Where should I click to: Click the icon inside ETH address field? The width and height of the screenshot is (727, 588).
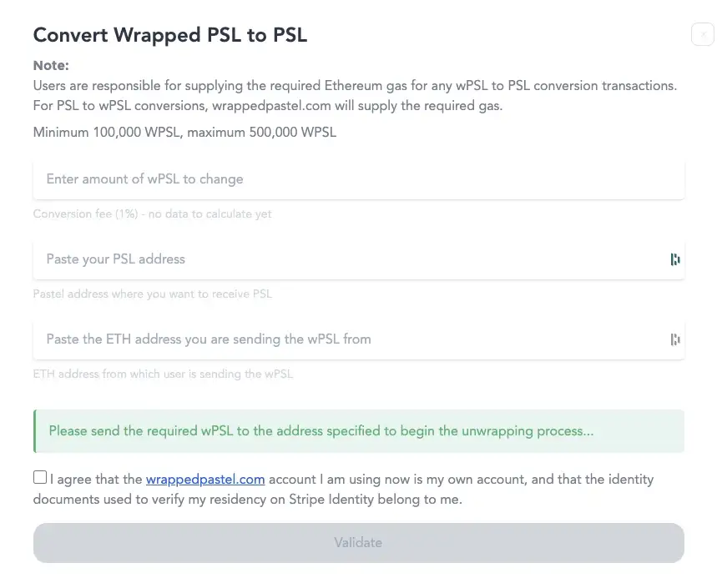(675, 339)
